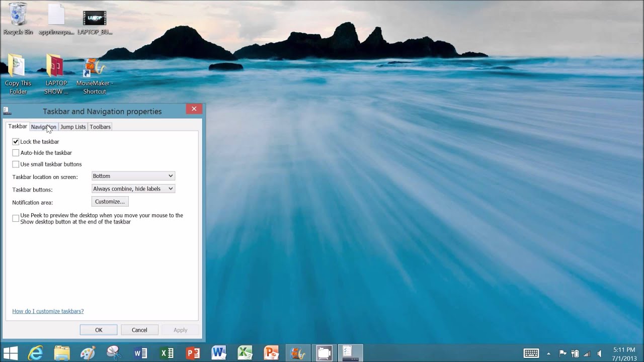Uncheck Lock the taskbar
Viewport: 644px width, 362px height.
(16, 142)
